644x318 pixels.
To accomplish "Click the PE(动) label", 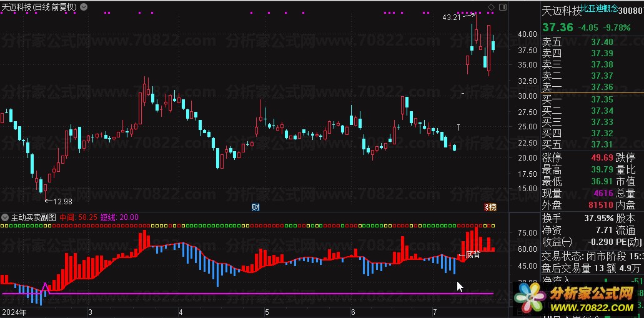I will 630,242.
